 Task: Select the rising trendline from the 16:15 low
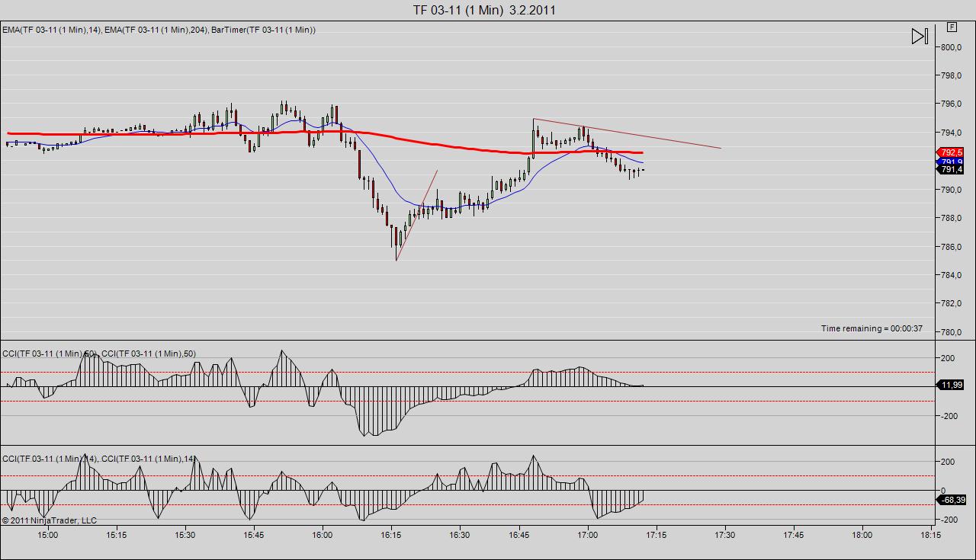pos(417,215)
